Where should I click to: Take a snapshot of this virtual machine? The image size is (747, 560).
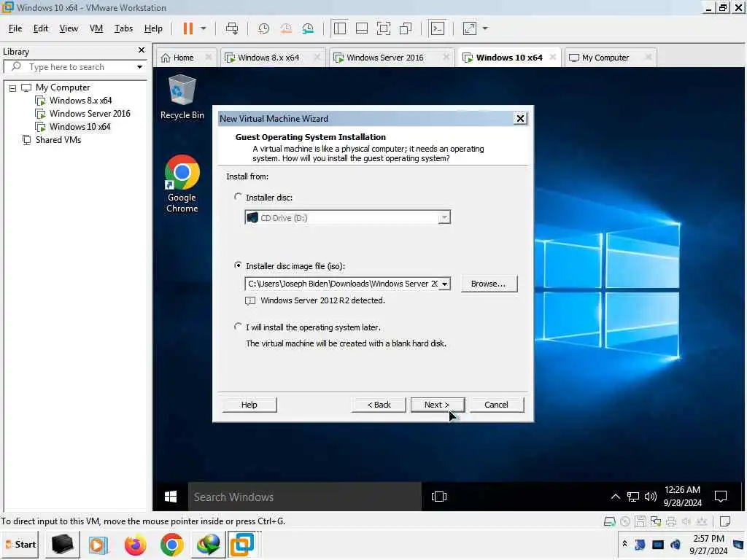pyautogui.click(x=263, y=28)
